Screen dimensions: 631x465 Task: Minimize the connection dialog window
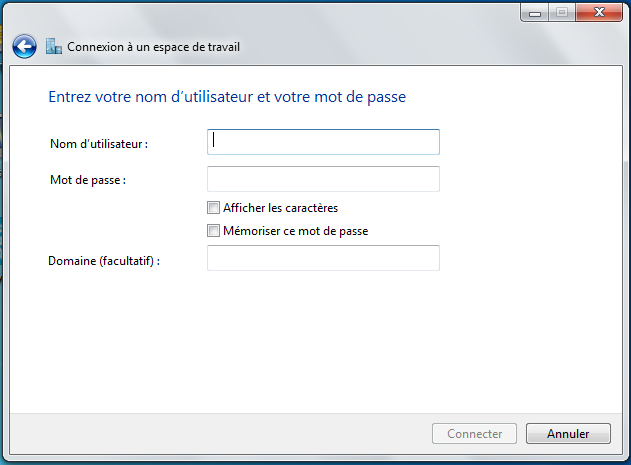tap(534, 13)
